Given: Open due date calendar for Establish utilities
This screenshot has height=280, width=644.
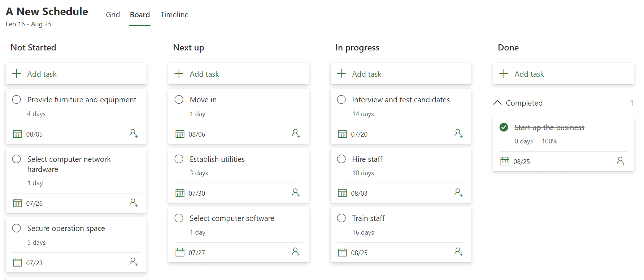Looking at the screenshot, I should pyautogui.click(x=180, y=193).
